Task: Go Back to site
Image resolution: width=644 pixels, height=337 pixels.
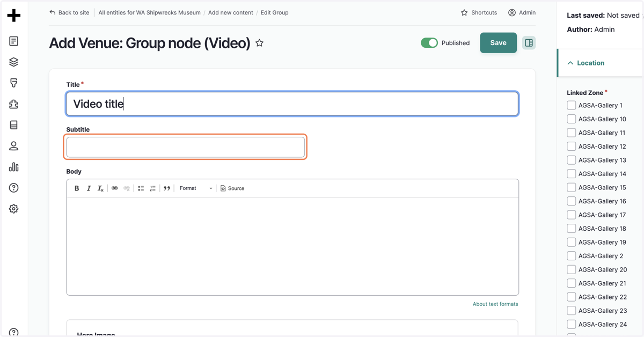Action: coord(69,12)
